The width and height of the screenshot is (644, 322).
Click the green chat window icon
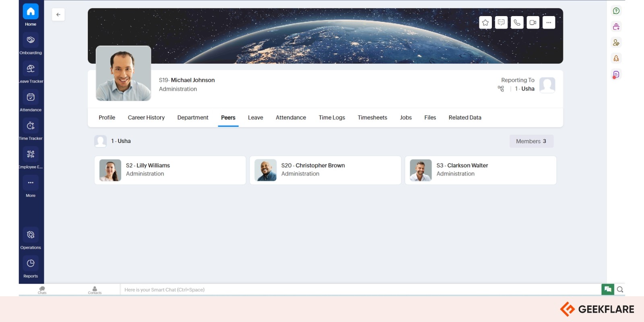608,289
